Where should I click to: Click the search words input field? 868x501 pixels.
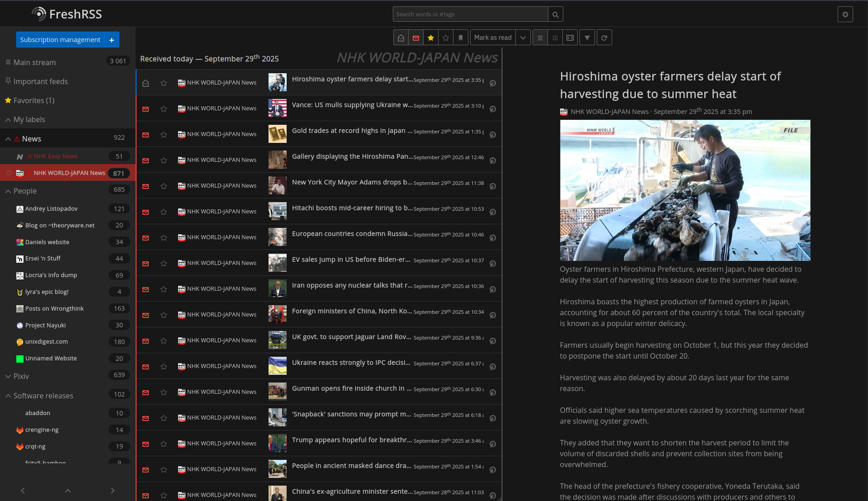pos(470,14)
